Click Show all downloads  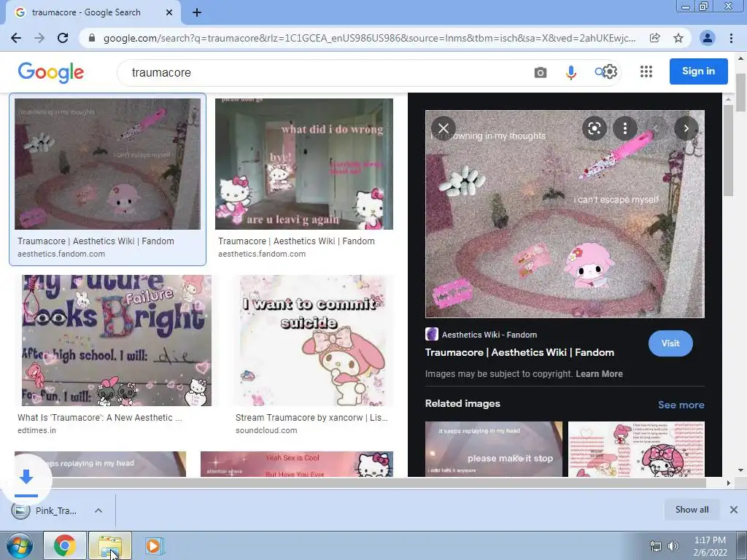pyautogui.click(x=692, y=510)
